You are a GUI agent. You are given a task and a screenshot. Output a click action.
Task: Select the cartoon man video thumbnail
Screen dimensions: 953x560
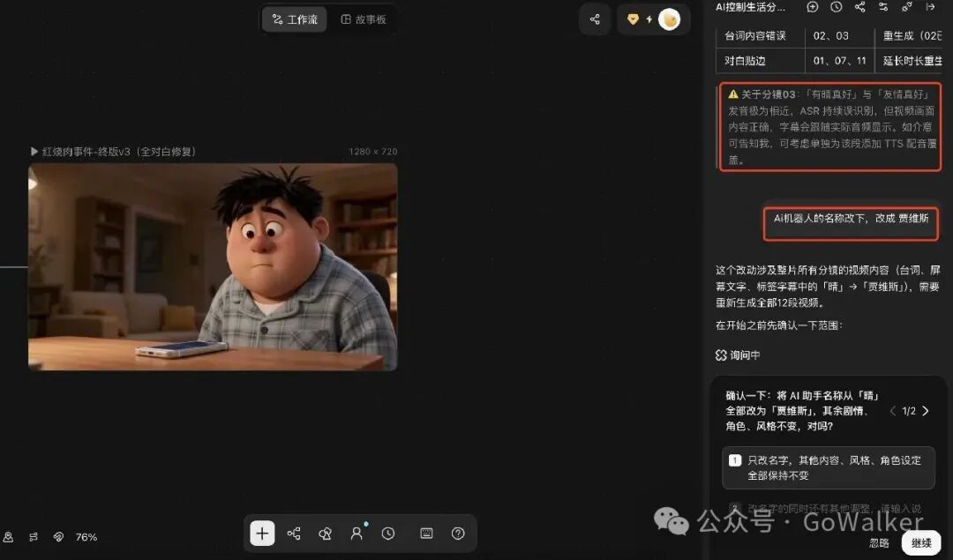tap(213, 266)
